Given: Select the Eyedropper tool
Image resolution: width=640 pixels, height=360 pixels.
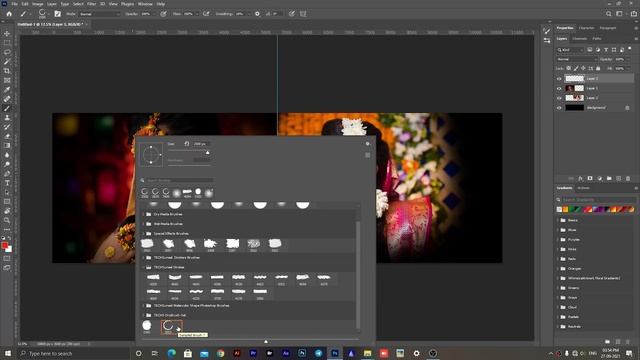Looking at the screenshot, I should 7,89.
